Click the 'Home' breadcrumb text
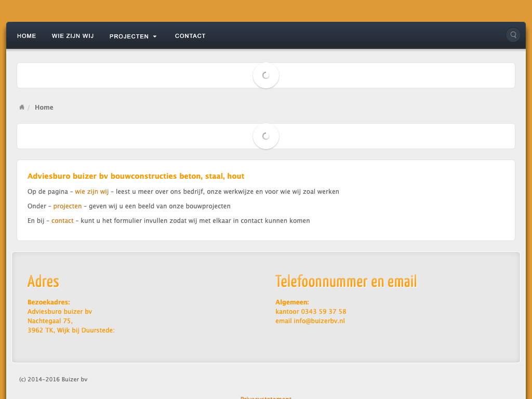Viewport: 532px width, 399px height. point(44,108)
